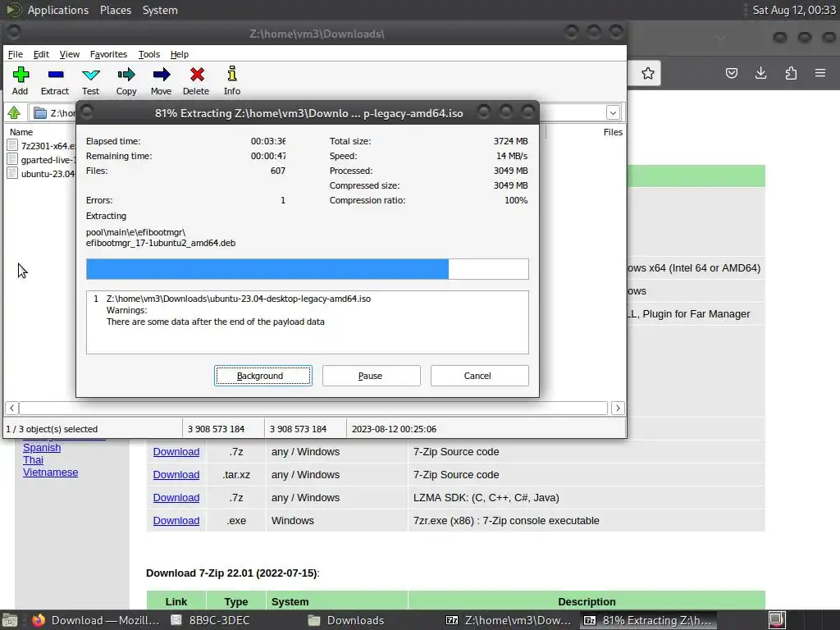Screen dimensions: 840x630
Task: Open the Help menu
Action: [180, 54]
